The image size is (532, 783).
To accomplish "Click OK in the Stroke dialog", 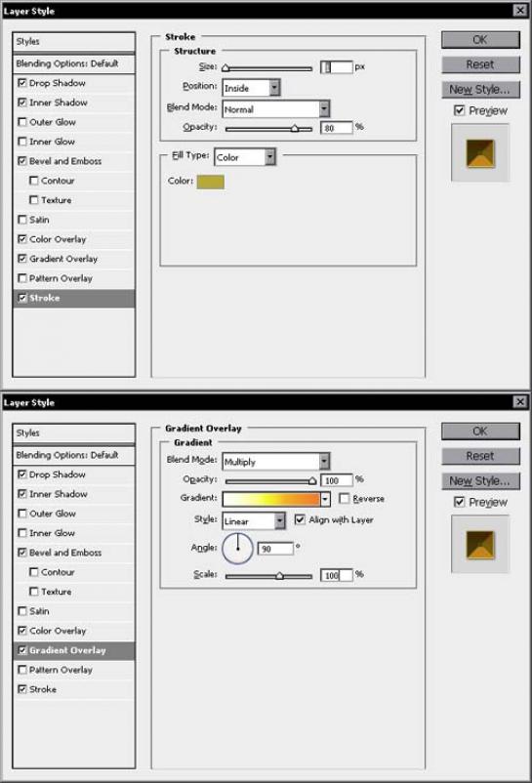I will coord(480,40).
